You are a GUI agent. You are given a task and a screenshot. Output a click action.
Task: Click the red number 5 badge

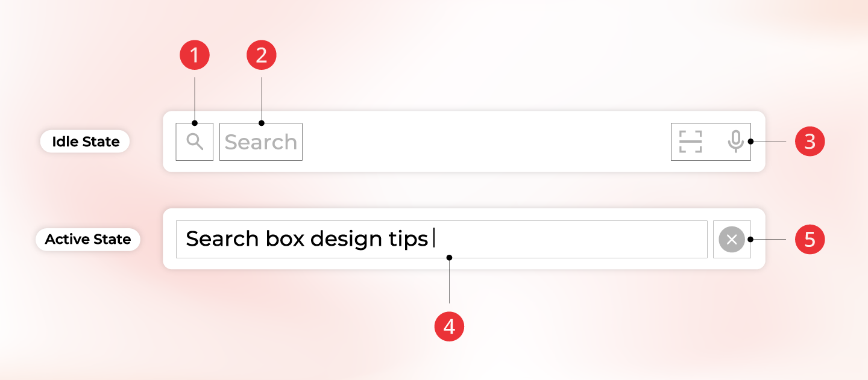click(x=810, y=240)
